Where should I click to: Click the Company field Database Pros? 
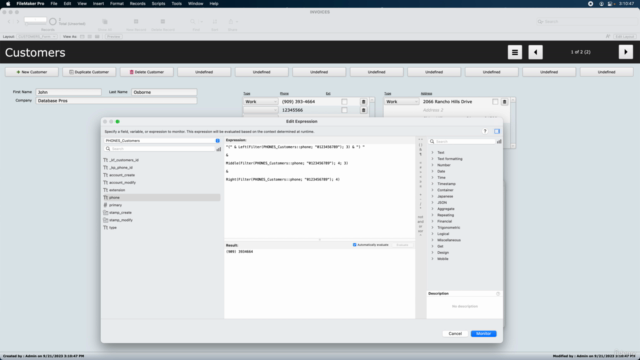116,100
